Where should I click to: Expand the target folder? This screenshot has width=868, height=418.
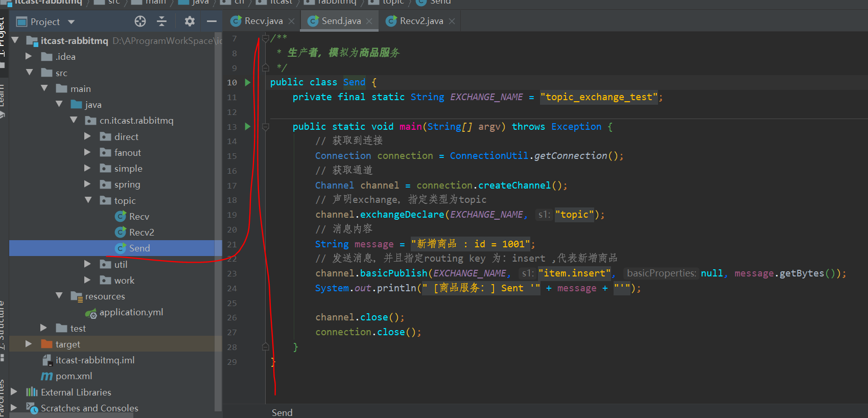(29, 344)
